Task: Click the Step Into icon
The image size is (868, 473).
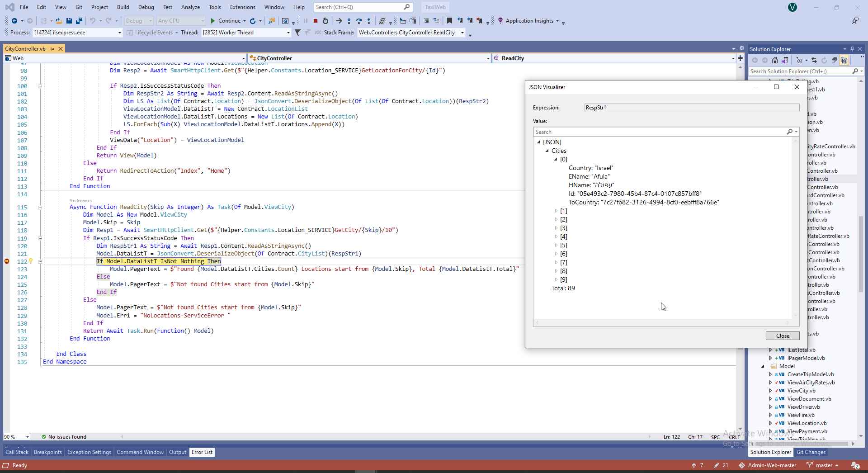Action: (349, 21)
